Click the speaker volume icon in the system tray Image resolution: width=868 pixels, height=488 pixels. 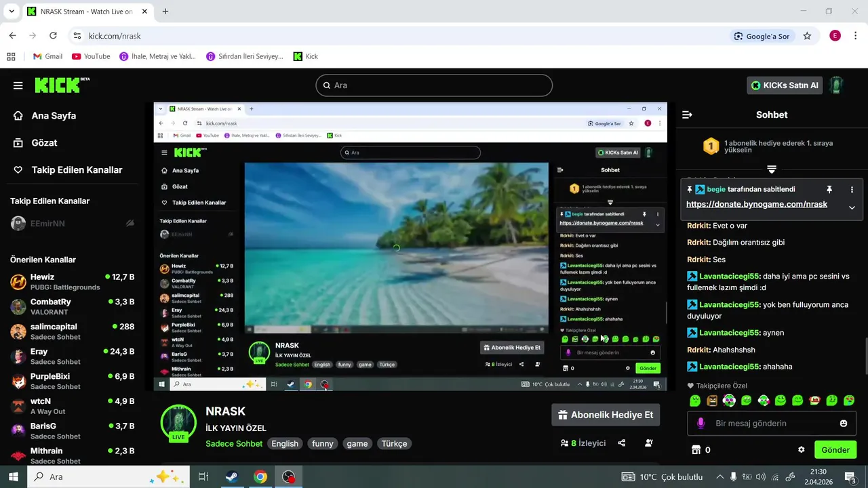760,476
